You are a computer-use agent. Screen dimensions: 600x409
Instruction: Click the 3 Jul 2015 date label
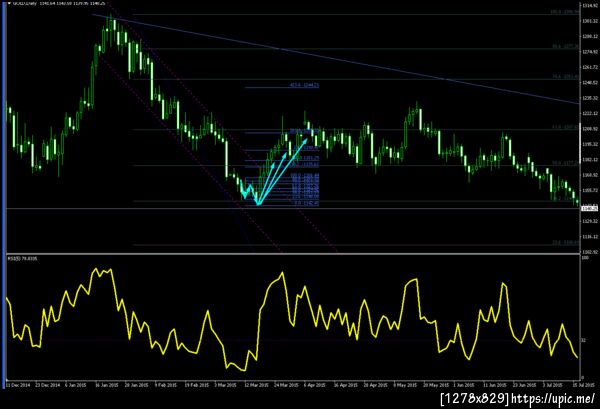click(x=553, y=385)
